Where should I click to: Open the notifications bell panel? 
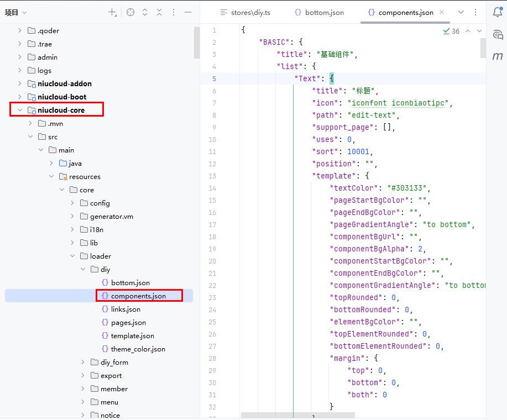(497, 12)
